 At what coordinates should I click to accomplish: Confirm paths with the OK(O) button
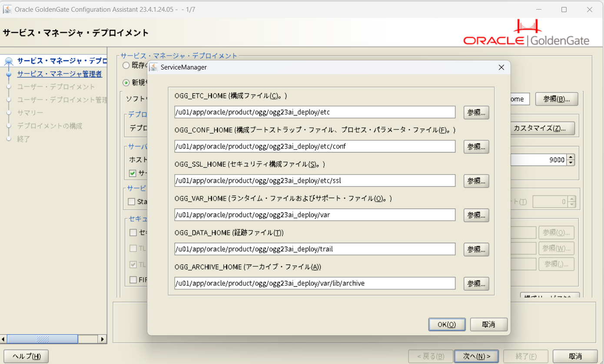[447, 324]
